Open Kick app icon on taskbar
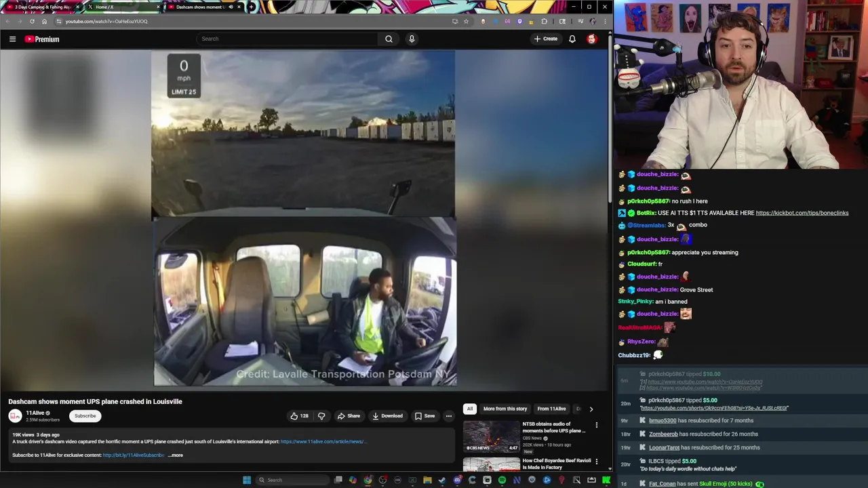This screenshot has width=868, height=488. pyautogui.click(x=606, y=480)
